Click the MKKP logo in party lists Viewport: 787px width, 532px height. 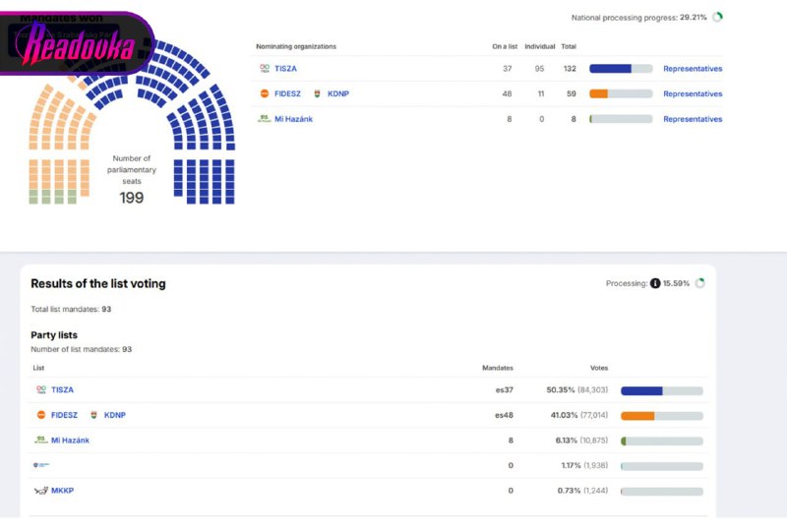click(x=40, y=491)
